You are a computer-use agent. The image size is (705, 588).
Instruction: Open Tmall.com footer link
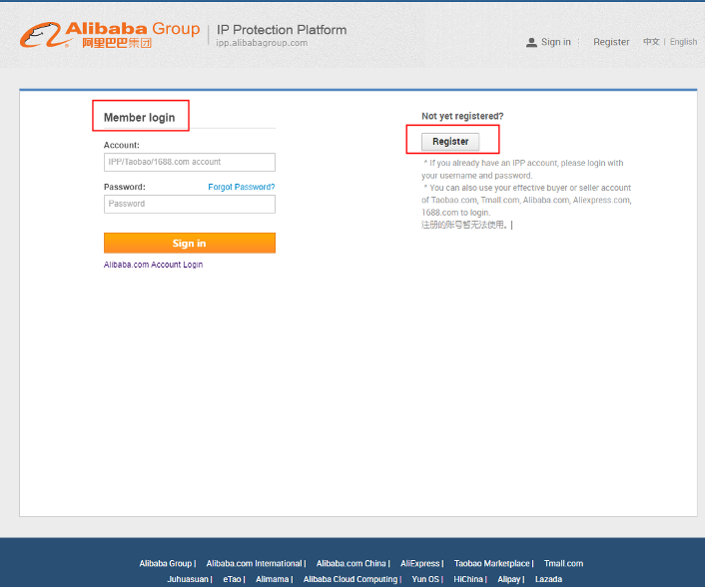tap(563, 563)
